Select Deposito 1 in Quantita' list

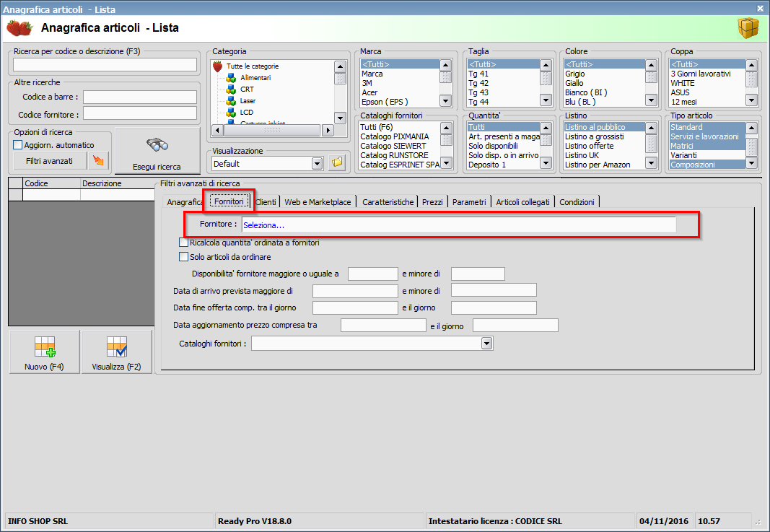[487, 165]
